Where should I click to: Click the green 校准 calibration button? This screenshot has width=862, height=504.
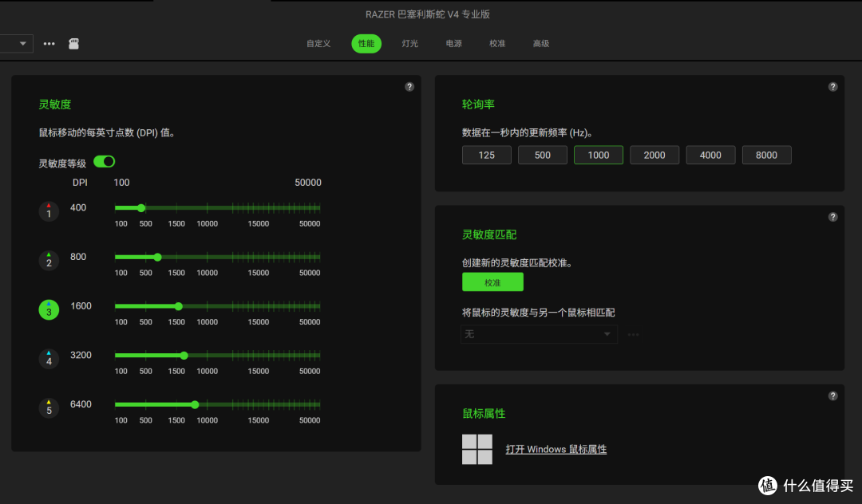click(x=492, y=282)
